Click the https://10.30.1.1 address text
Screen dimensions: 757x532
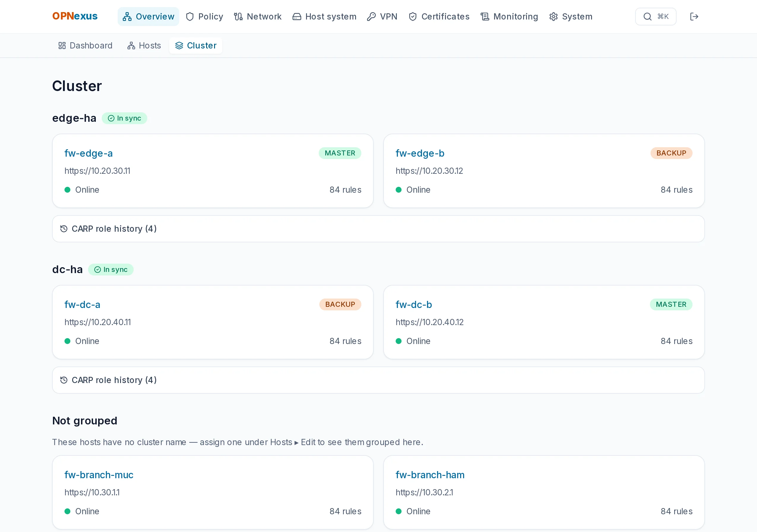(x=92, y=493)
